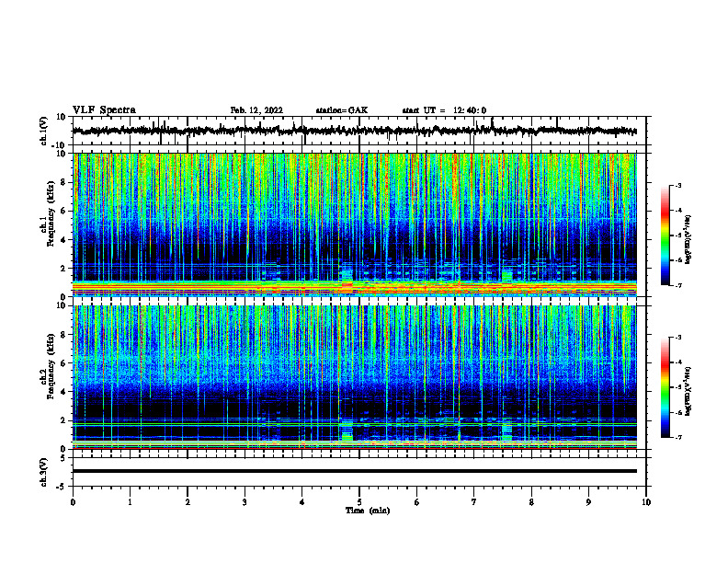Click the ch.2 spectrogram color scale bar
The width and height of the screenshot is (728, 563).
click(x=665, y=387)
